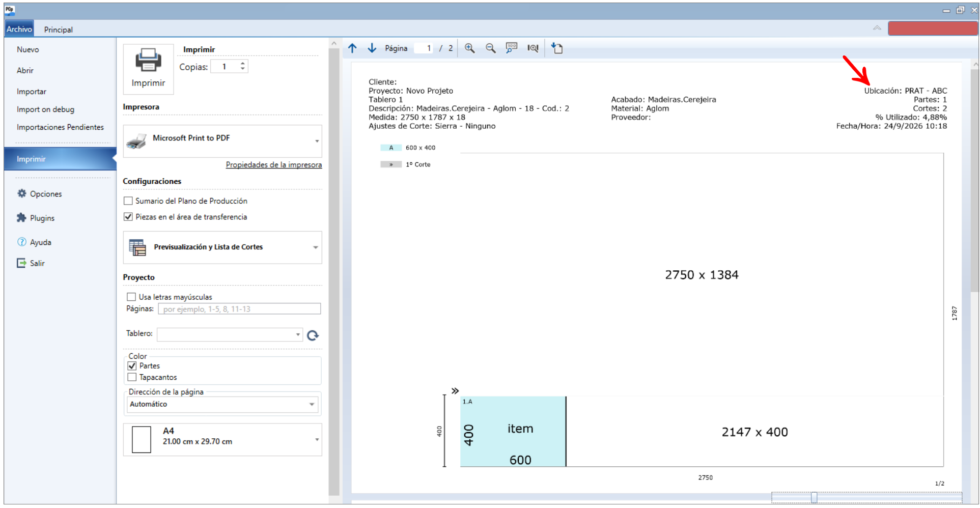The image size is (980, 508).
Task: Collapse the ribbon with the chevron
Action: click(877, 28)
